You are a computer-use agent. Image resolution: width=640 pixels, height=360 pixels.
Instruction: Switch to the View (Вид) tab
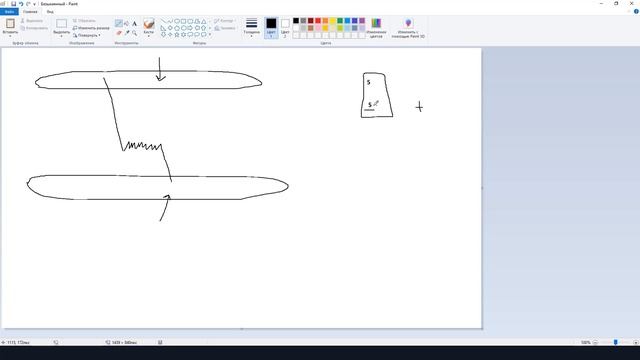(x=50, y=12)
